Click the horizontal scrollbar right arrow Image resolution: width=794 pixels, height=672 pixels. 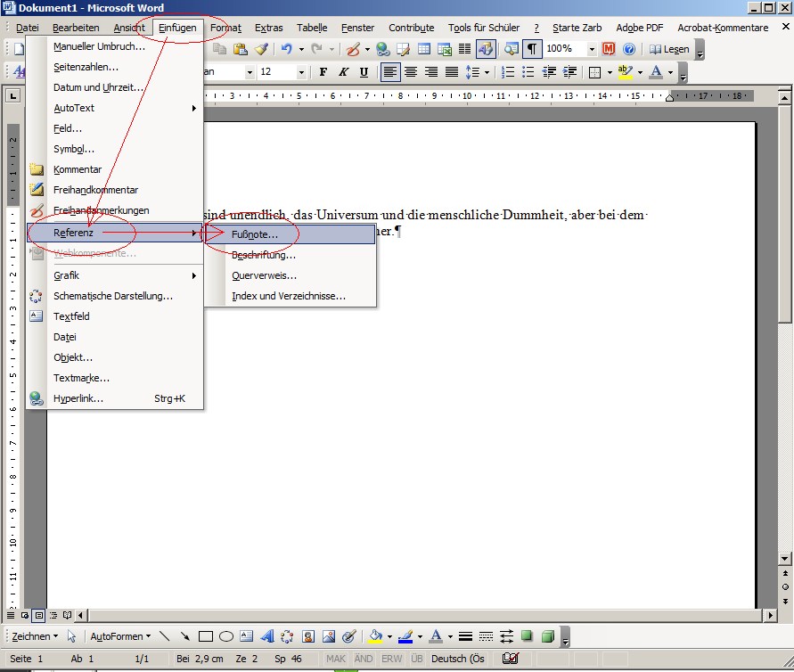(x=770, y=615)
